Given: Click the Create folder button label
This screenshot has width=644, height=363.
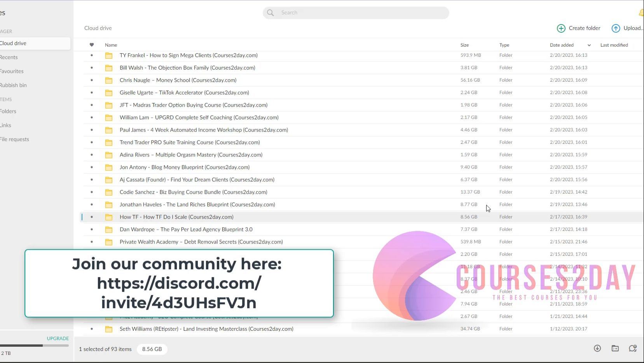Looking at the screenshot, I should tap(585, 28).
